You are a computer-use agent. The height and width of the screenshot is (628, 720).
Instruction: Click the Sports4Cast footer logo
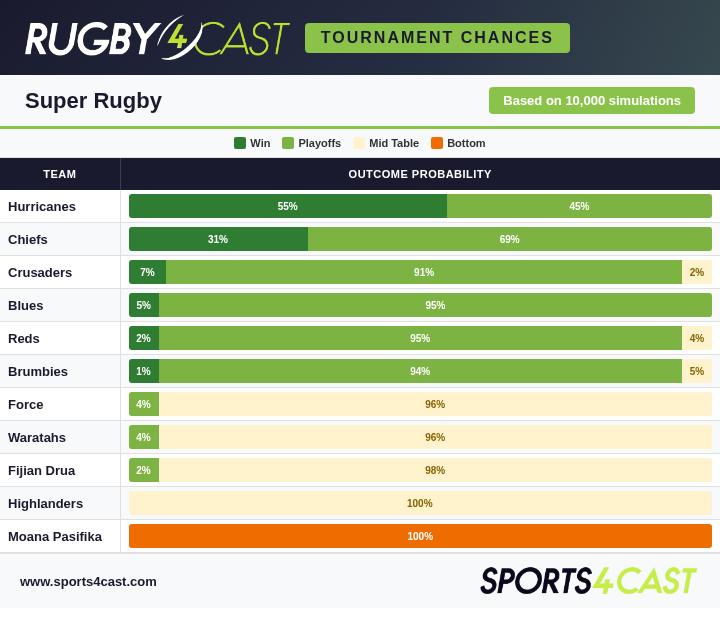pos(588,581)
